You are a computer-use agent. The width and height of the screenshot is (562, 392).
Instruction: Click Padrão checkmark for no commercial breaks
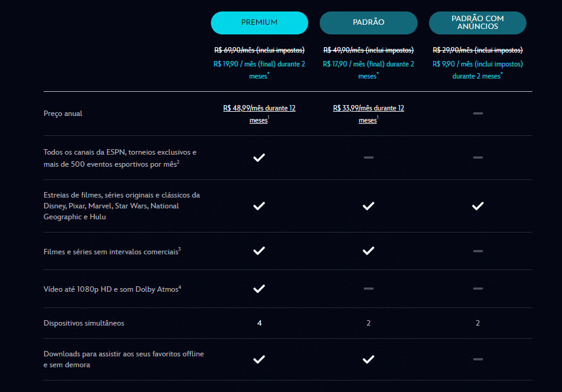tap(369, 251)
